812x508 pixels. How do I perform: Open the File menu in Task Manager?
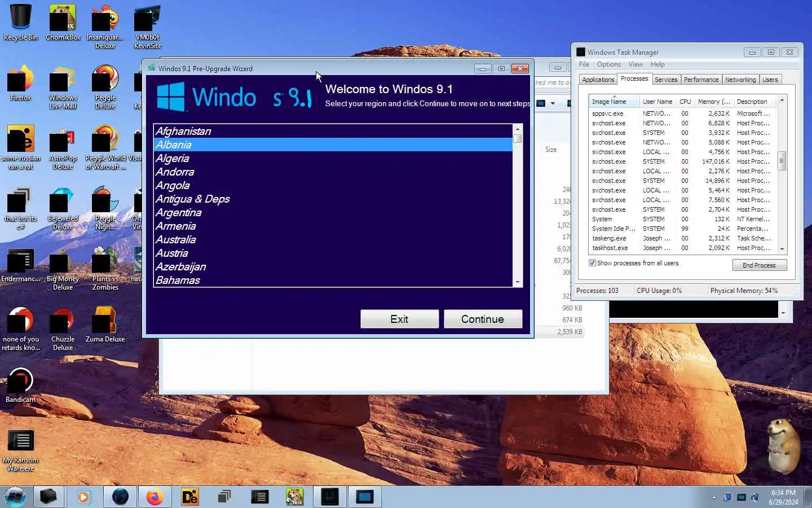[x=584, y=64]
